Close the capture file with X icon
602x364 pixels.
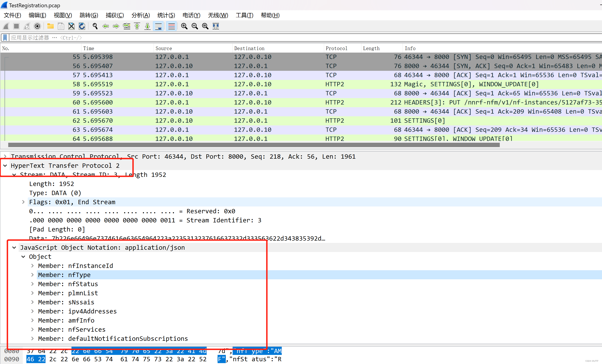(x=71, y=26)
